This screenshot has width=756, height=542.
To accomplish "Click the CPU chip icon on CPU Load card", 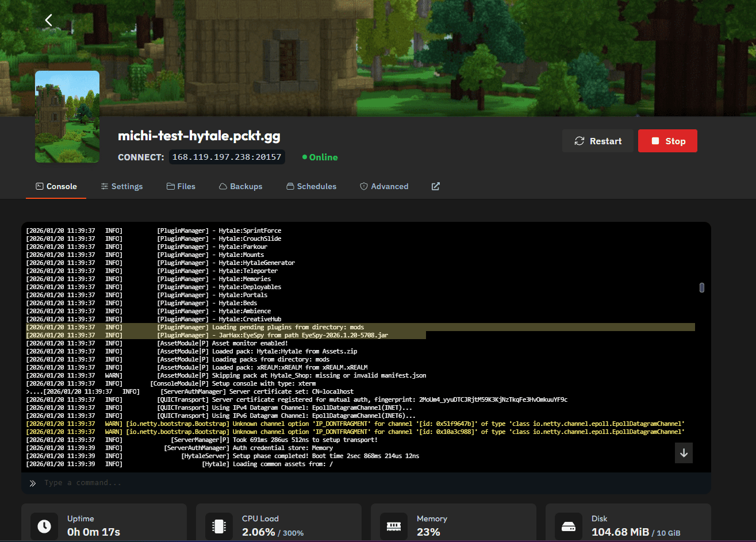I will click(x=219, y=526).
